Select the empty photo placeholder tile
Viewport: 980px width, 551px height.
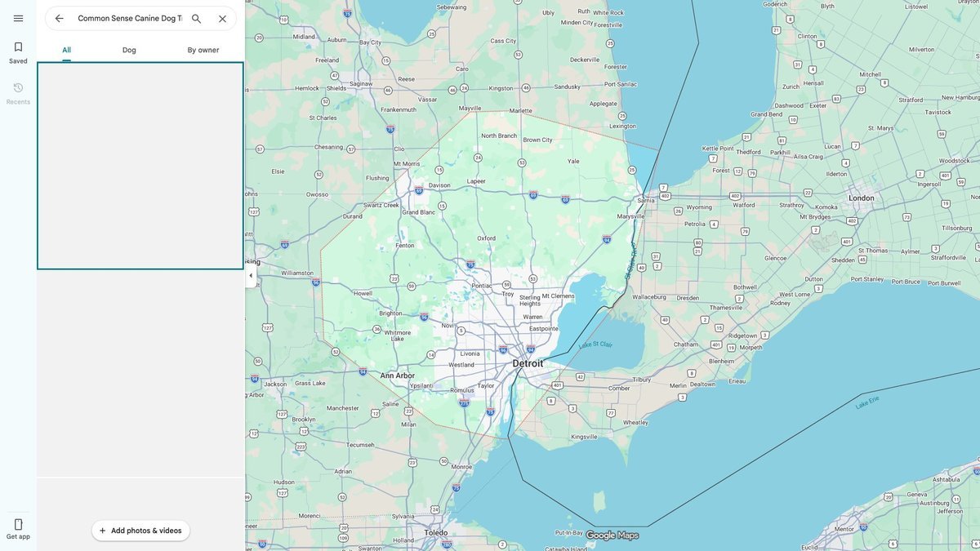pyautogui.click(x=140, y=166)
